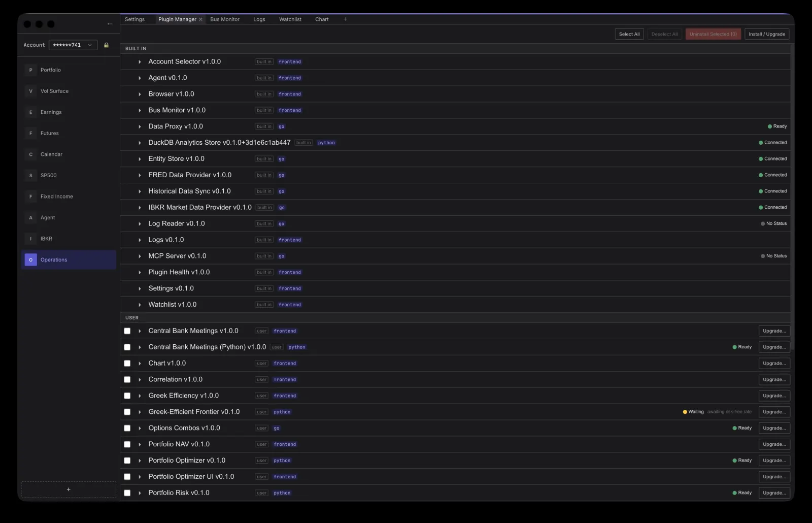Select the Greek Efficiency v1.0.0 checkbox
The image size is (812, 523).
coord(127,396)
